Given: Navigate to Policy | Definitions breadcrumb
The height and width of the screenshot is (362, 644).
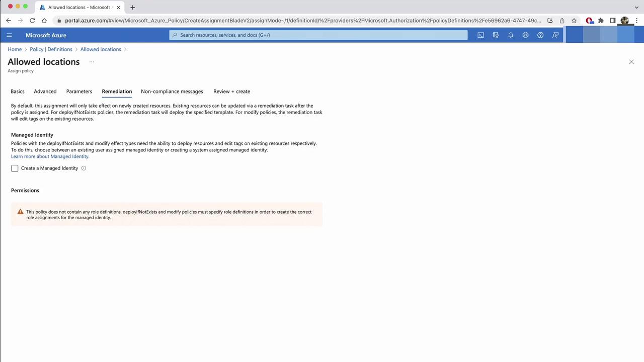Looking at the screenshot, I should coord(51,49).
